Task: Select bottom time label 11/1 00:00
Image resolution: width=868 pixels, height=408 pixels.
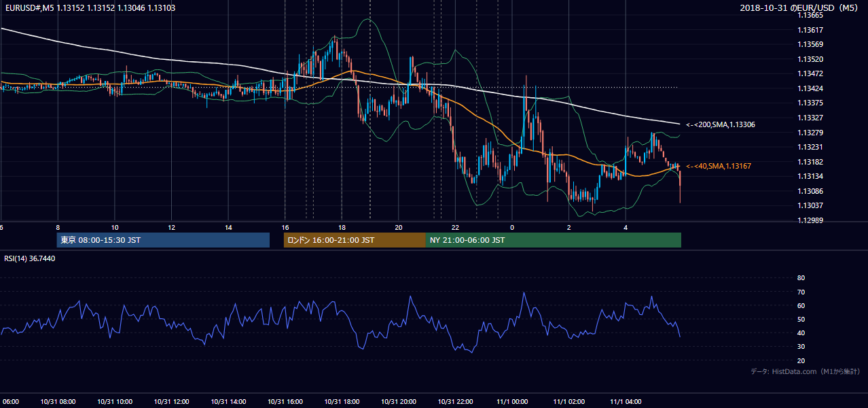Action: (513, 401)
